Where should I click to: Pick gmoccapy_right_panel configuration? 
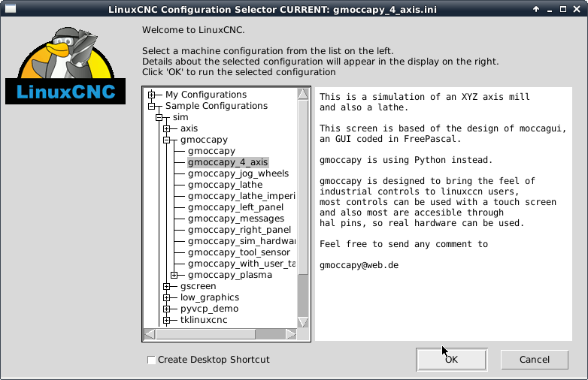pyautogui.click(x=239, y=230)
